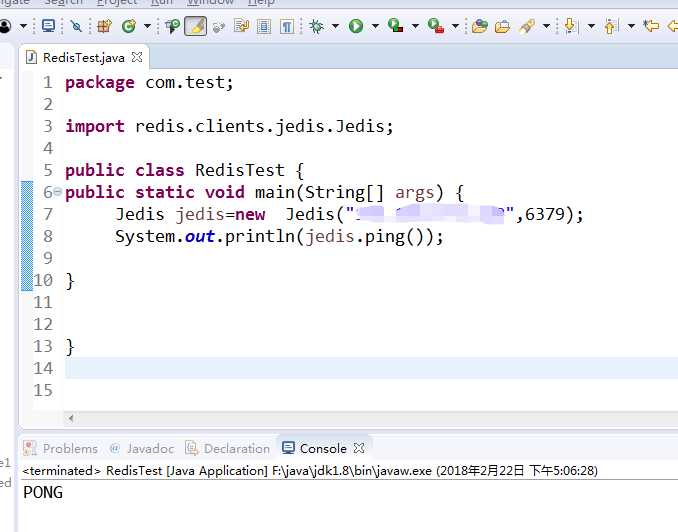Open the Run configurations dropdown
The height and width of the screenshot is (532, 678).
coord(375,26)
